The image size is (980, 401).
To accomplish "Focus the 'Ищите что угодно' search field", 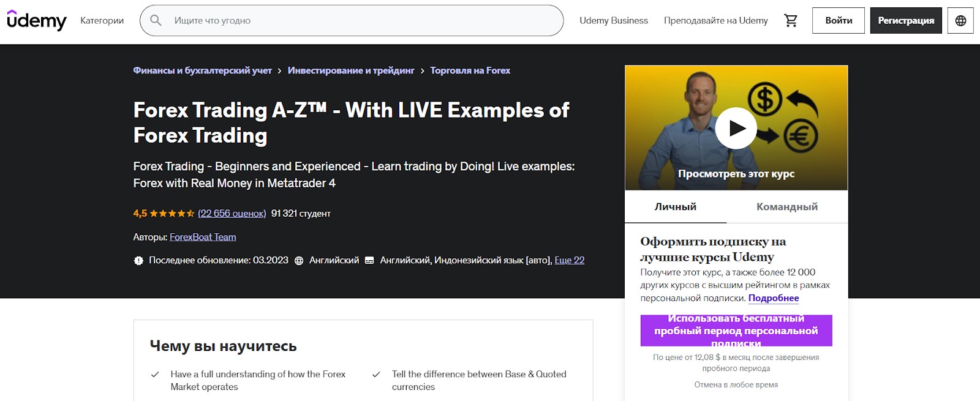I will point(352,20).
